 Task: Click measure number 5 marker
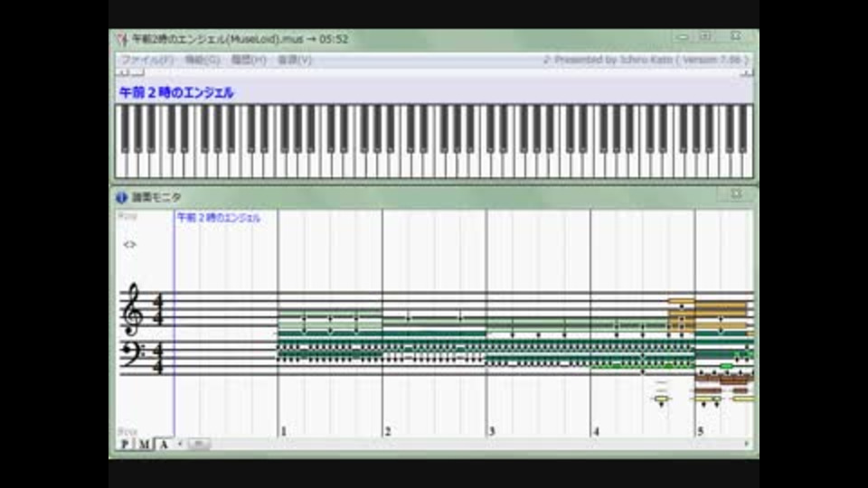click(x=700, y=431)
